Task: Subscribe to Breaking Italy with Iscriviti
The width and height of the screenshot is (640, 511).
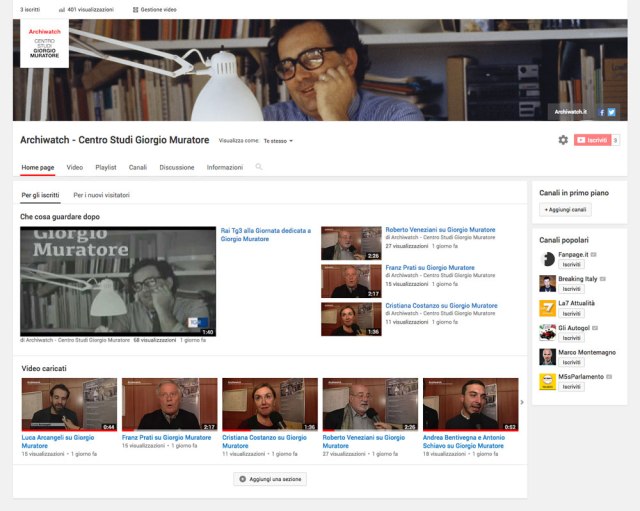Action: [571, 289]
